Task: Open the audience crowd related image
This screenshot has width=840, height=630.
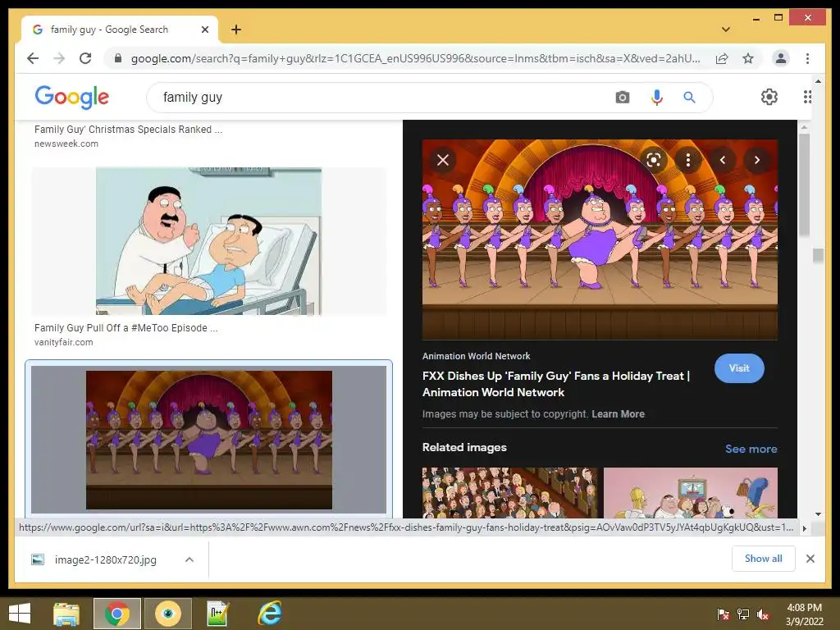Action: click(510, 493)
